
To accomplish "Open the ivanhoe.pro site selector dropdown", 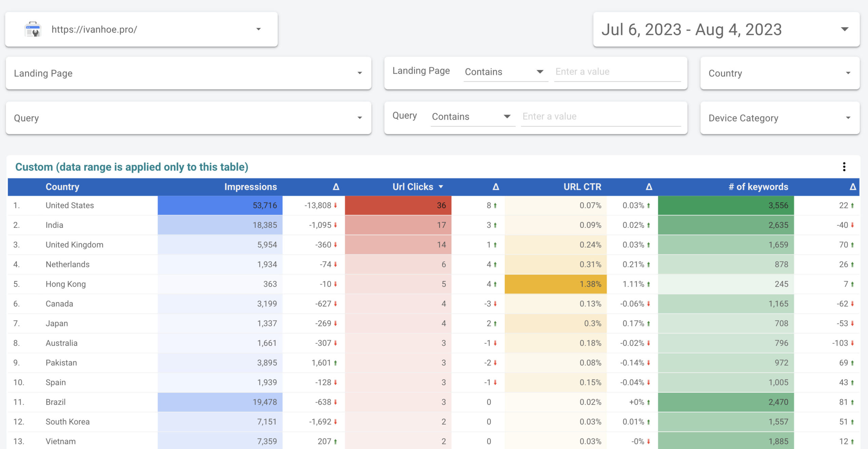I will [258, 30].
